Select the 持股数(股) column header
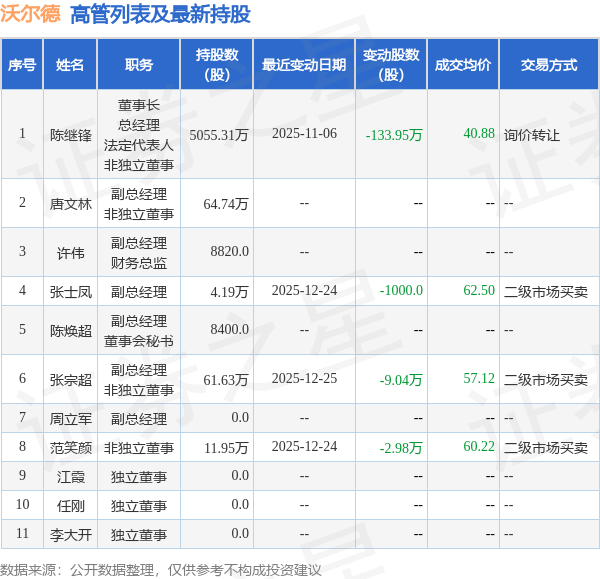 click(x=217, y=65)
